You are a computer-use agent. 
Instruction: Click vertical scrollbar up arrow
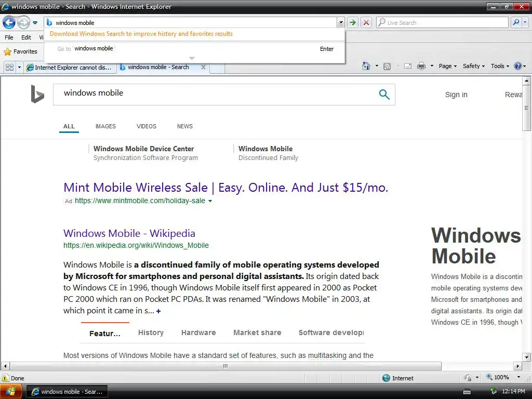tap(526, 81)
